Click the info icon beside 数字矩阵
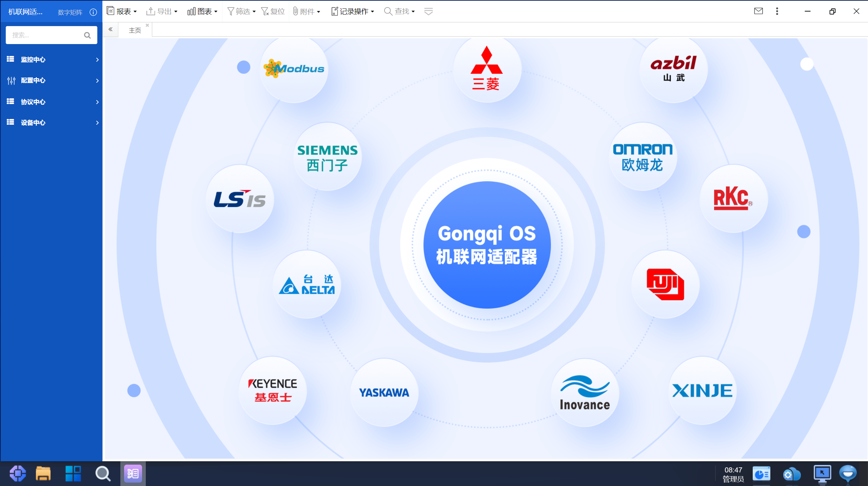This screenshot has width=868, height=486. point(93,12)
